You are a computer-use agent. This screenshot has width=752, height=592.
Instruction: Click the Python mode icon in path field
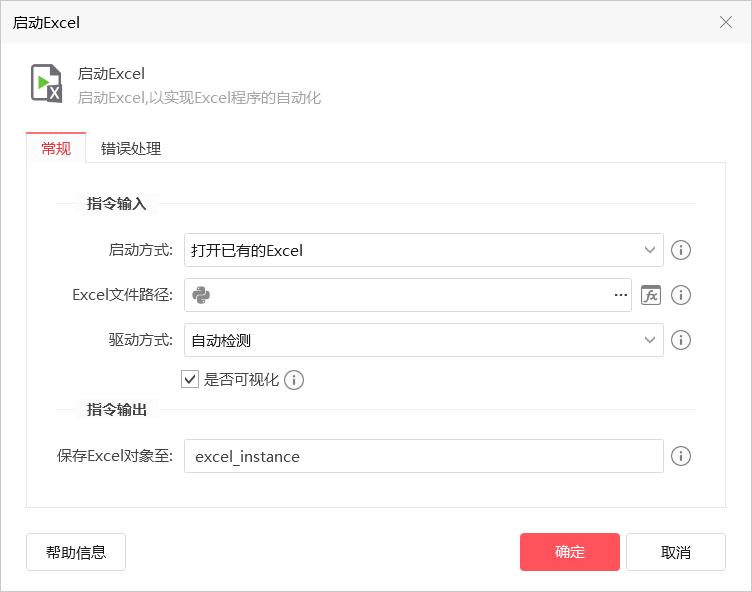pos(201,295)
